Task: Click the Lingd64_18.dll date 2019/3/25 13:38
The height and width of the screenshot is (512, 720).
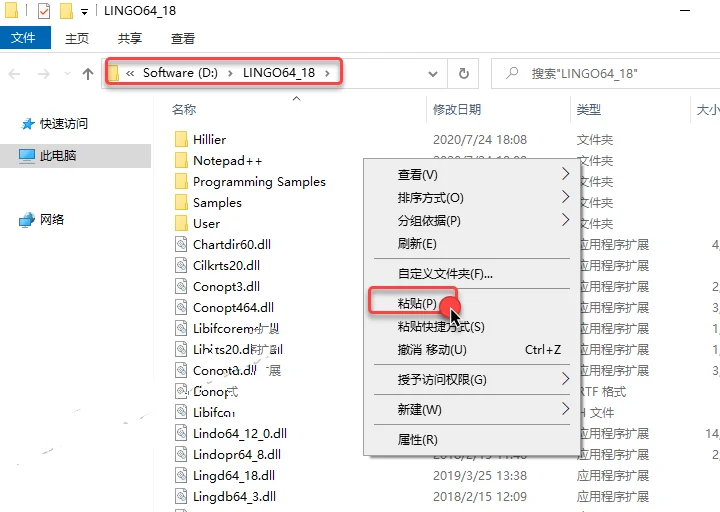Action: pyautogui.click(x=480, y=476)
